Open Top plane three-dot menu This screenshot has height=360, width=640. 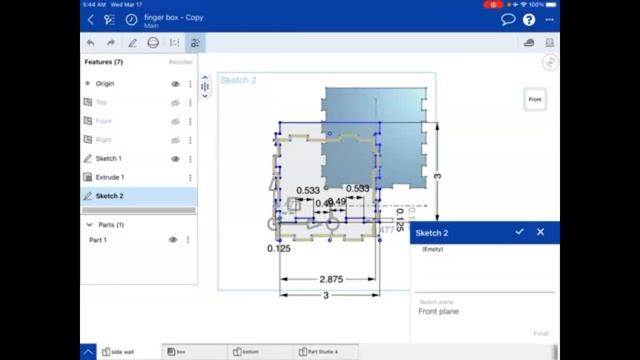pos(190,102)
